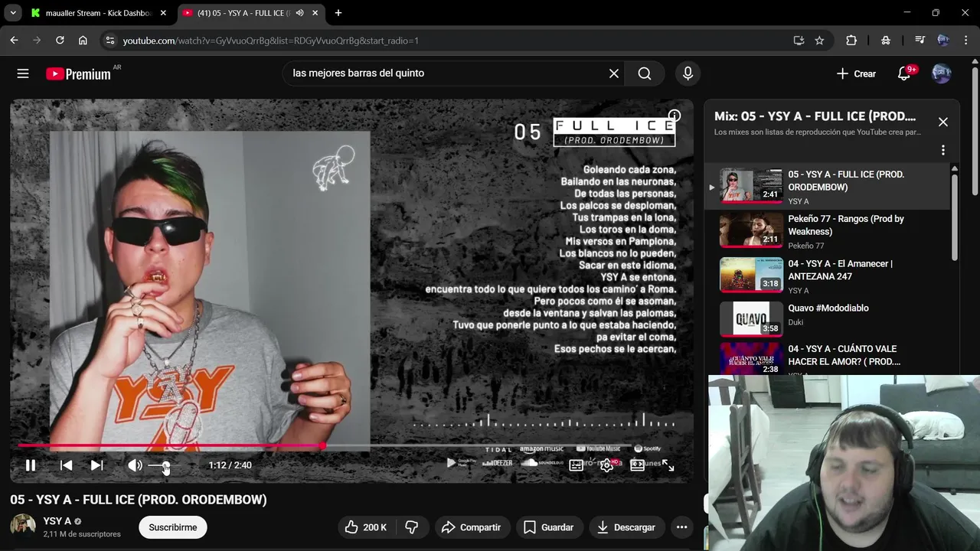Share the video with Compartir
Viewport: 980px width, 551px height.
[x=472, y=527]
